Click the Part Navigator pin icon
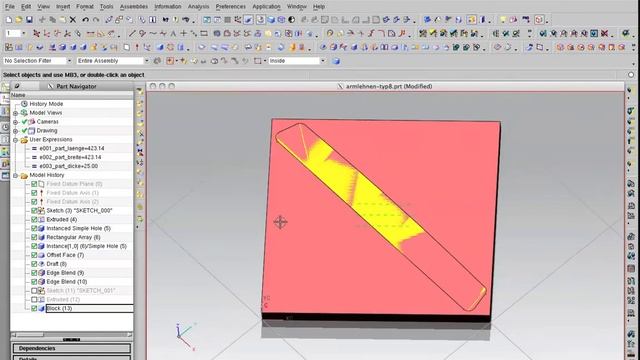This screenshot has width=640, height=360. point(17,86)
